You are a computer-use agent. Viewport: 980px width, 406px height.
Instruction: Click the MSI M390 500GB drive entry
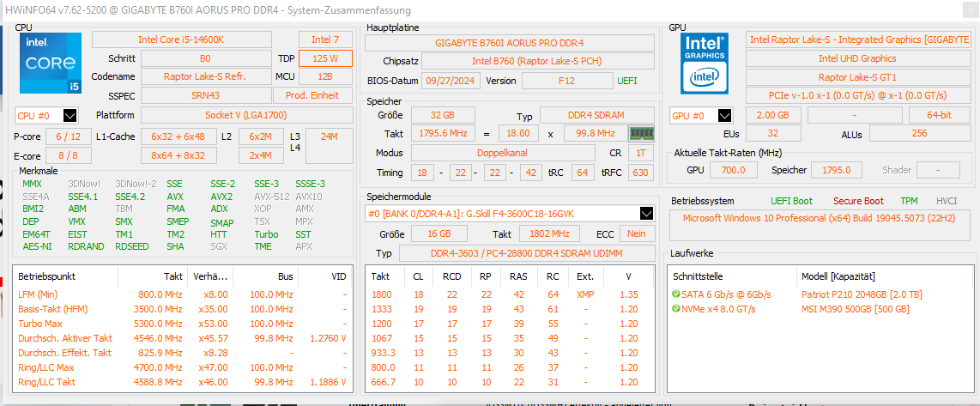pyautogui.click(x=855, y=309)
